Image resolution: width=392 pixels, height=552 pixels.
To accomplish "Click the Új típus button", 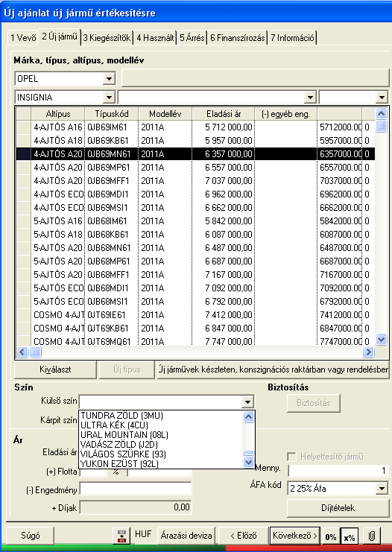I will click(x=127, y=369).
